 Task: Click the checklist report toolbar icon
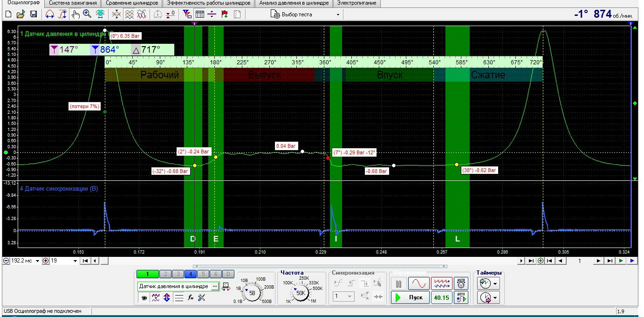pos(237,14)
